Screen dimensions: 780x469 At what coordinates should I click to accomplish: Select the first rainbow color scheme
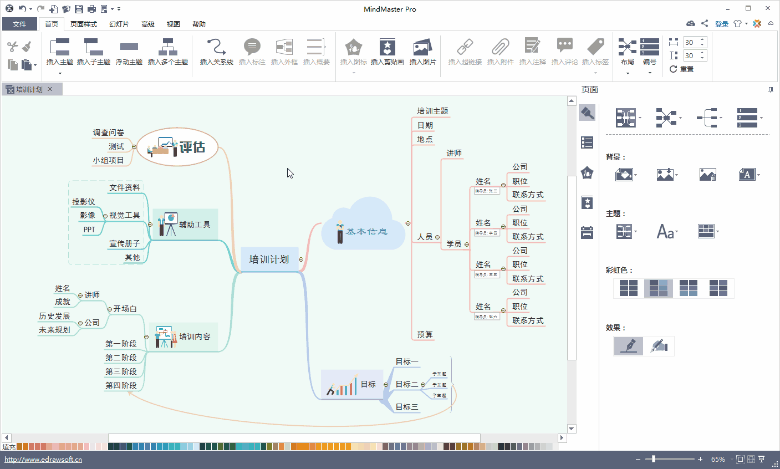[628, 288]
